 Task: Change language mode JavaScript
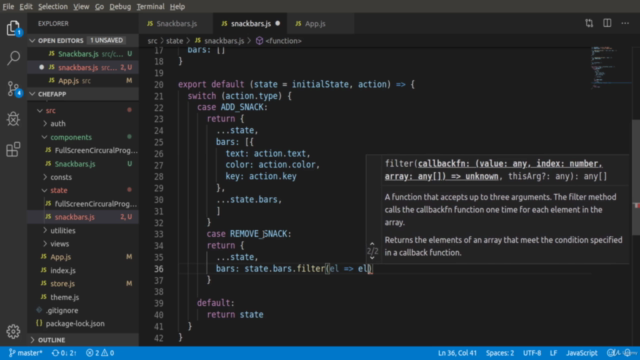[x=582, y=353]
